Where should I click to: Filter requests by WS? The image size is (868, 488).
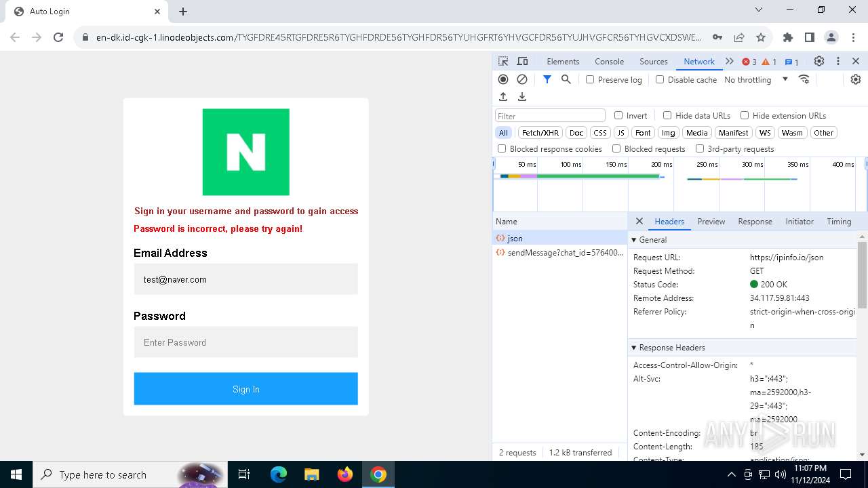(765, 133)
